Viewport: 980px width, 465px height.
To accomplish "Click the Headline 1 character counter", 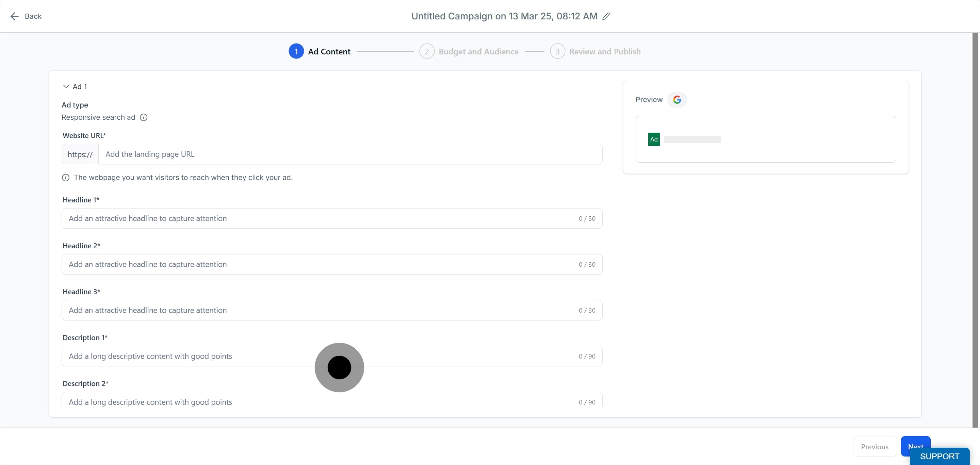I will pyautogui.click(x=587, y=219).
